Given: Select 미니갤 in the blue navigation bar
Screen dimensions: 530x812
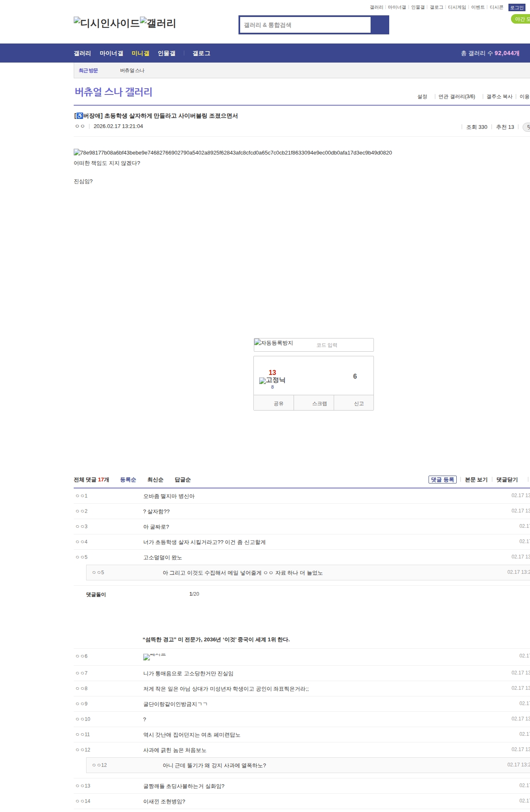Looking at the screenshot, I should click(140, 53).
